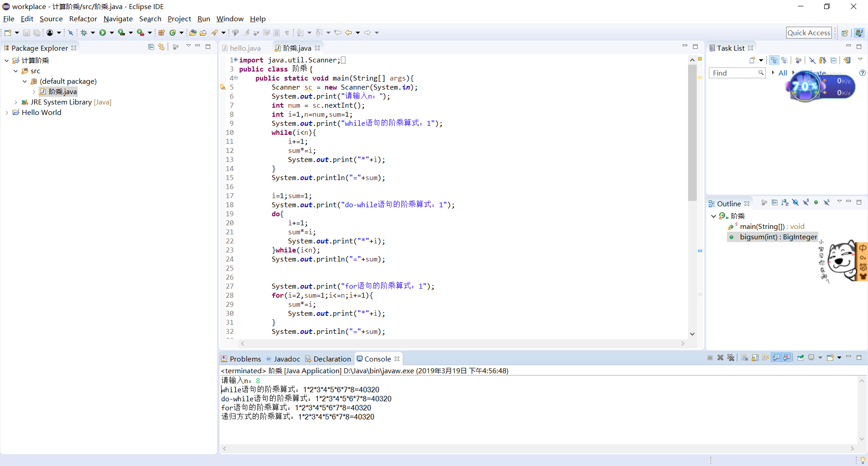
Task: Click Run External Tools icon
Action: (x=141, y=33)
